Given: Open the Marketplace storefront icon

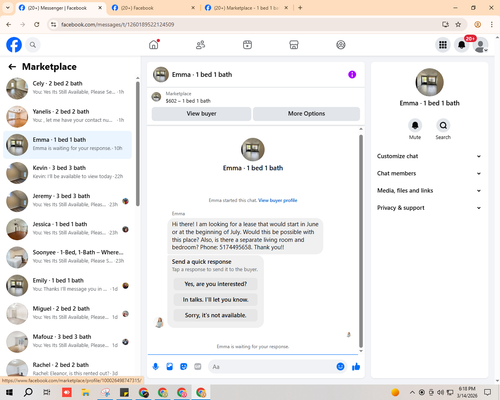Looking at the screenshot, I should click(294, 44).
